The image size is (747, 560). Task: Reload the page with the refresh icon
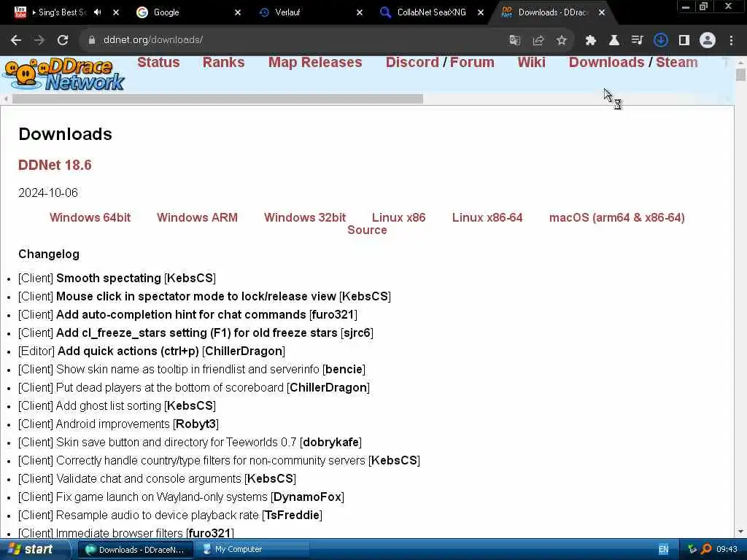click(63, 41)
